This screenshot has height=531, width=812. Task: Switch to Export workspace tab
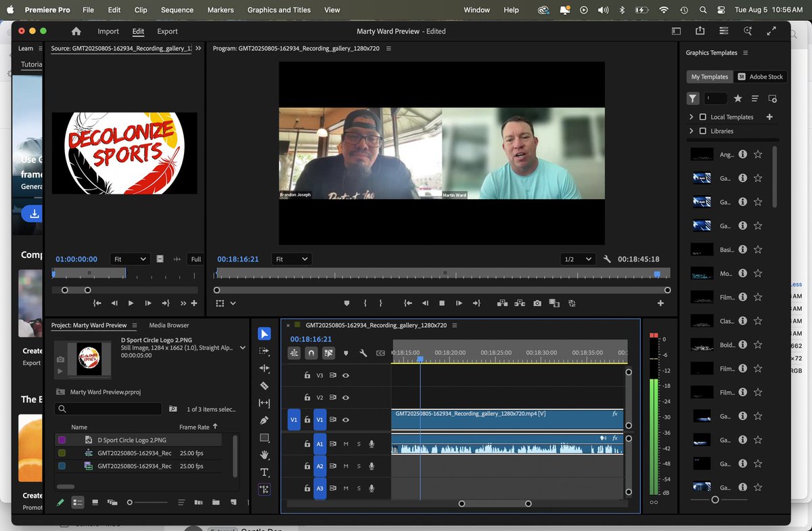pyautogui.click(x=167, y=31)
